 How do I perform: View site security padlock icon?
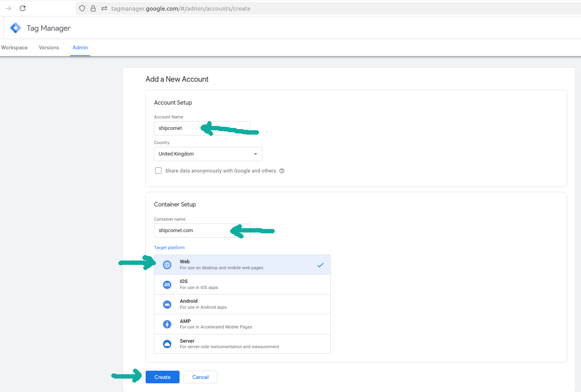click(x=93, y=8)
